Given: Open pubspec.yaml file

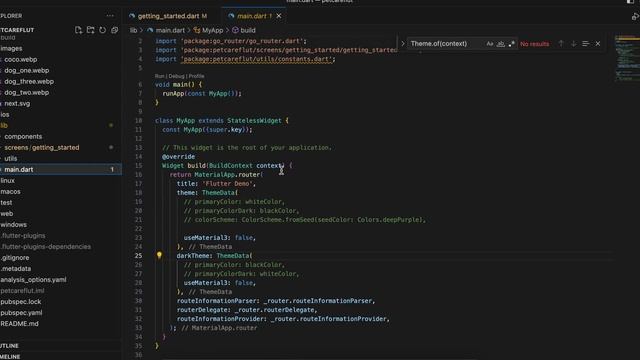Looking at the screenshot, I should click(x=21, y=313).
